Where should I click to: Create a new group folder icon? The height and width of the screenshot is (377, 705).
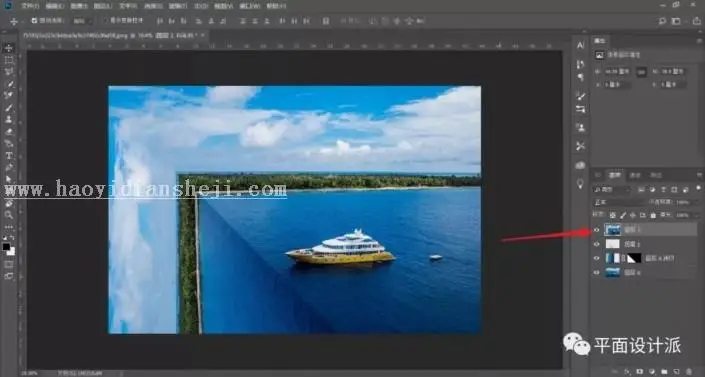[x=664, y=372]
